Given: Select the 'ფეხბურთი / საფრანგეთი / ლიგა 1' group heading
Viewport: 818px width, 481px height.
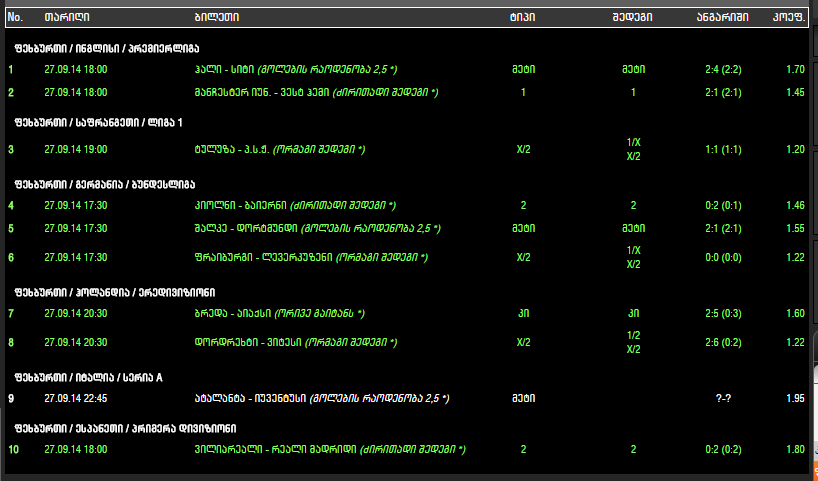Looking at the screenshot, I should [x=99, y=123].
